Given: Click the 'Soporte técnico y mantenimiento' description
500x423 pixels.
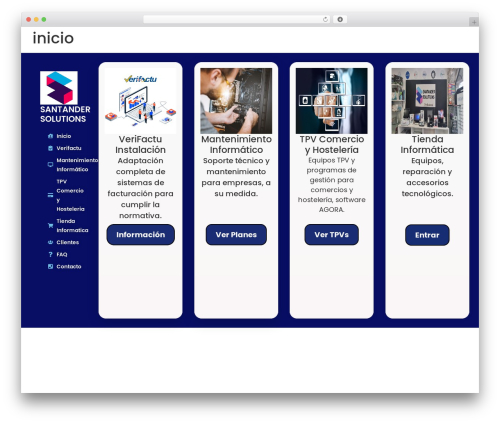Looking at the screenshot, I should click(236, 177).
